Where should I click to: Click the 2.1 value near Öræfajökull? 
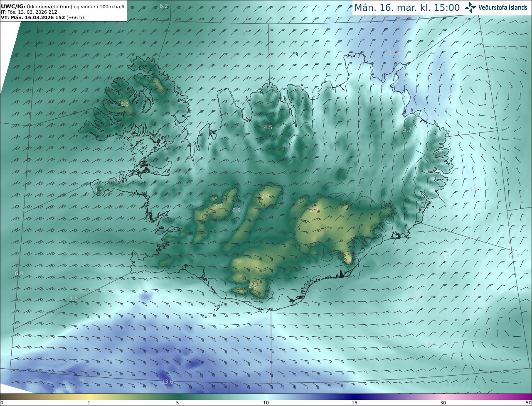348,259
